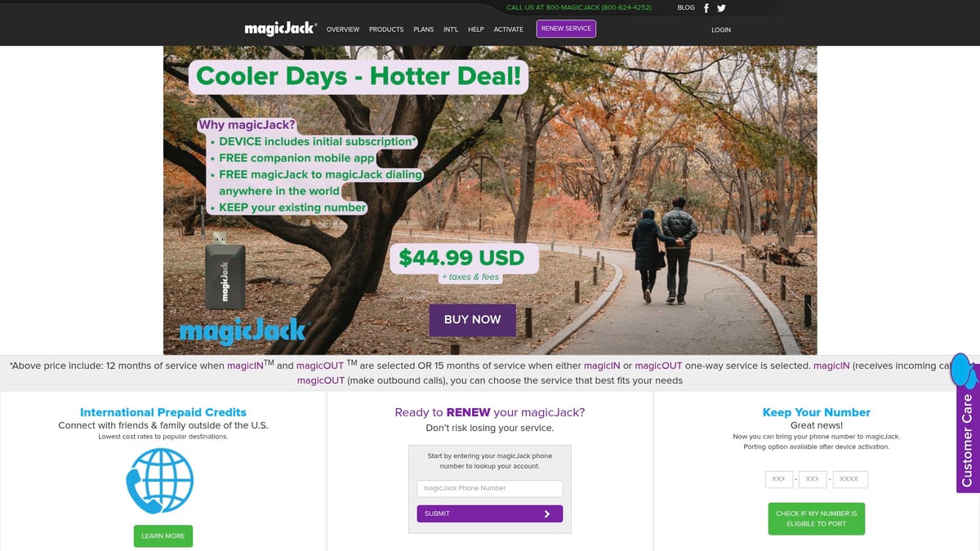Click the arrow icon on Submit button
The width and height of the screenshot is (980, 551).
[547, 514]
